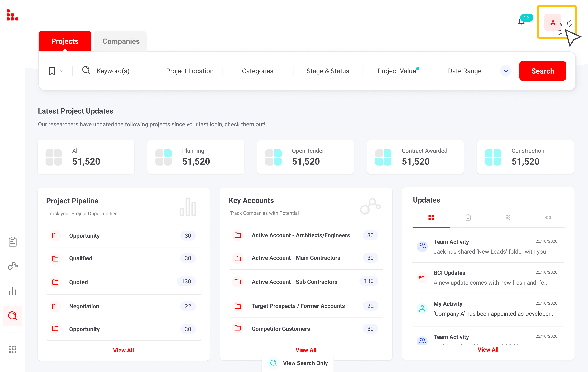Select the search icon in left sidebar
The height and width of the screenshot is (372, 588).
click(12, 316)
